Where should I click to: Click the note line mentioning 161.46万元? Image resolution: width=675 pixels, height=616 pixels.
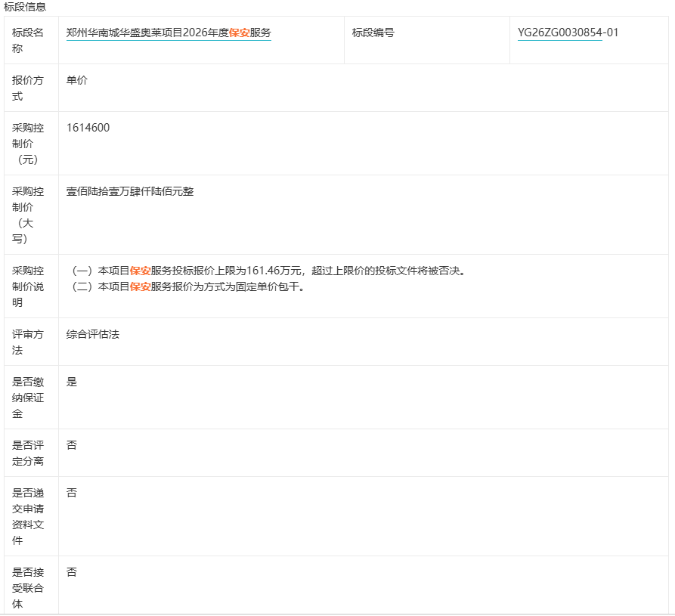click(x=268, y=271)
